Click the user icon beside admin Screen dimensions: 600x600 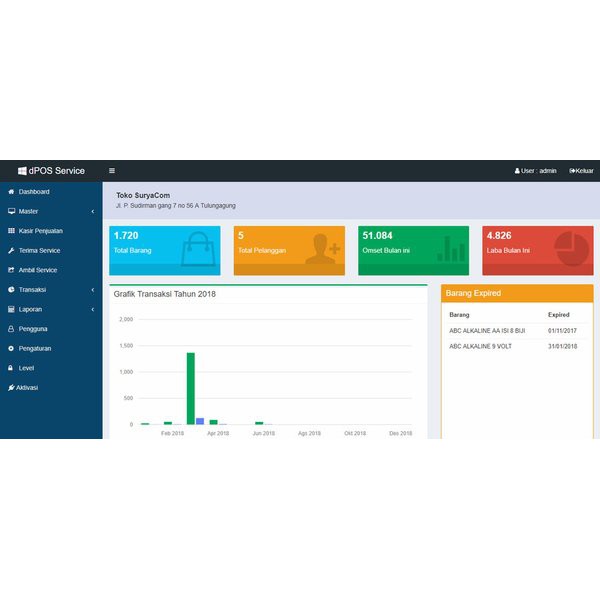pos(517,171)
